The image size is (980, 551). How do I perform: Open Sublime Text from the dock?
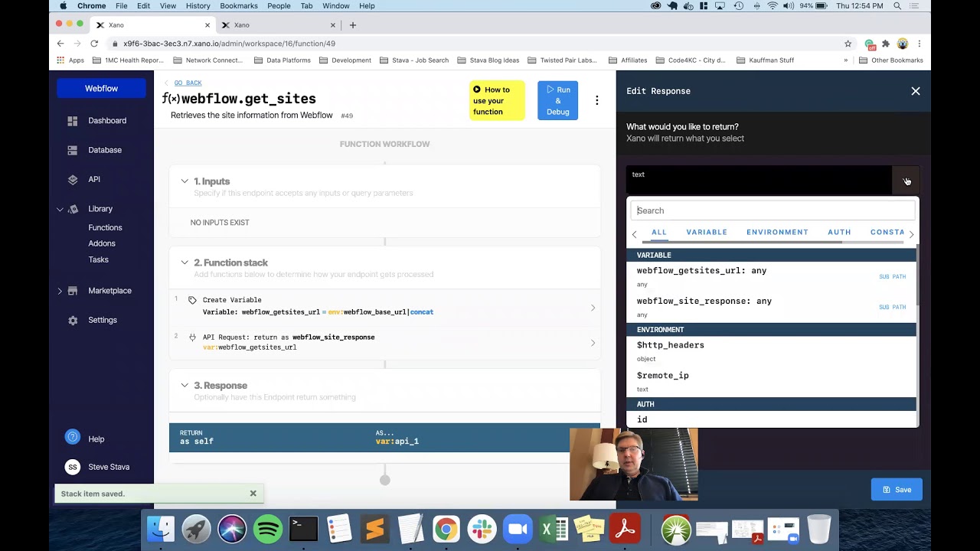point(375,529)
